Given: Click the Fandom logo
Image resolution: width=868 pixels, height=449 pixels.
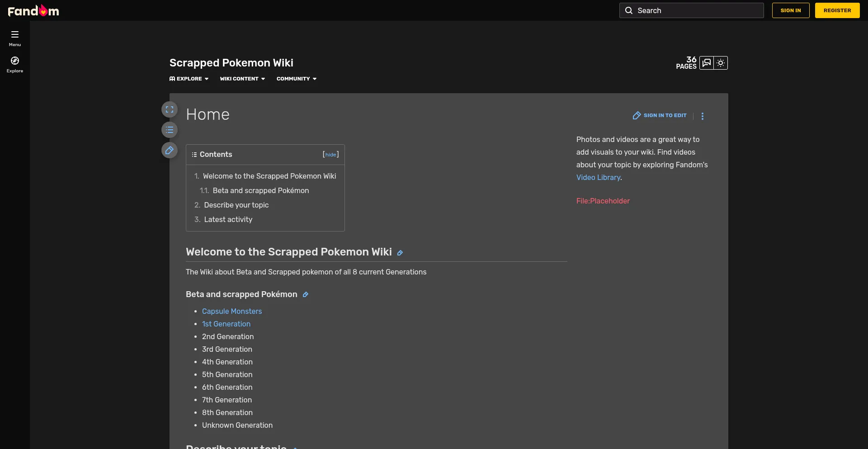Looking at the screenshot, I should click(x=33, y=10).
